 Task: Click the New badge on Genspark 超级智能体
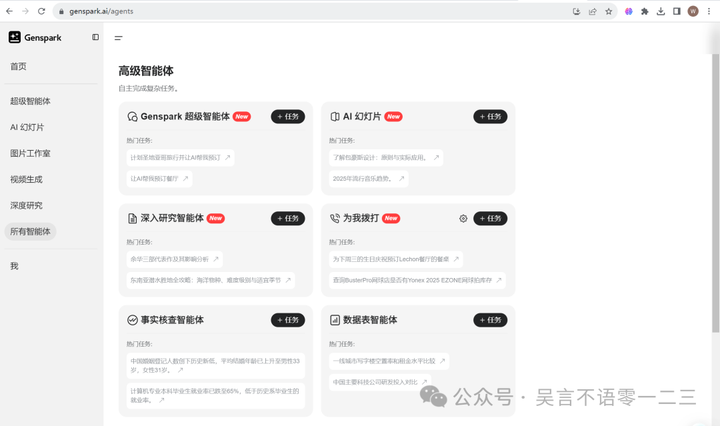tap(242, 117)
